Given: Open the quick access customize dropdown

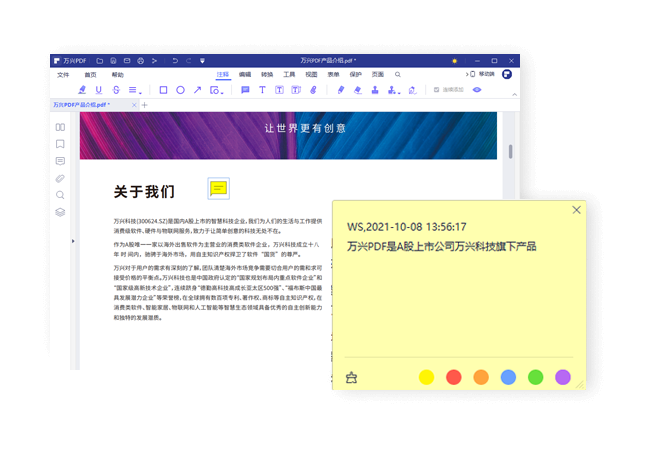Looking at the screenshot, I should click(202, 60).
